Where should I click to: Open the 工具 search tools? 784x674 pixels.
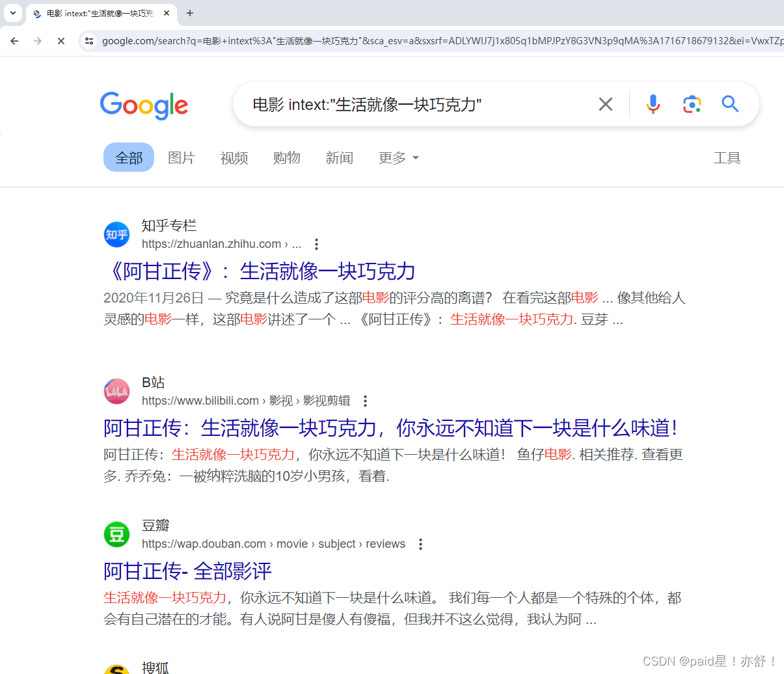(x=727, y=157)
